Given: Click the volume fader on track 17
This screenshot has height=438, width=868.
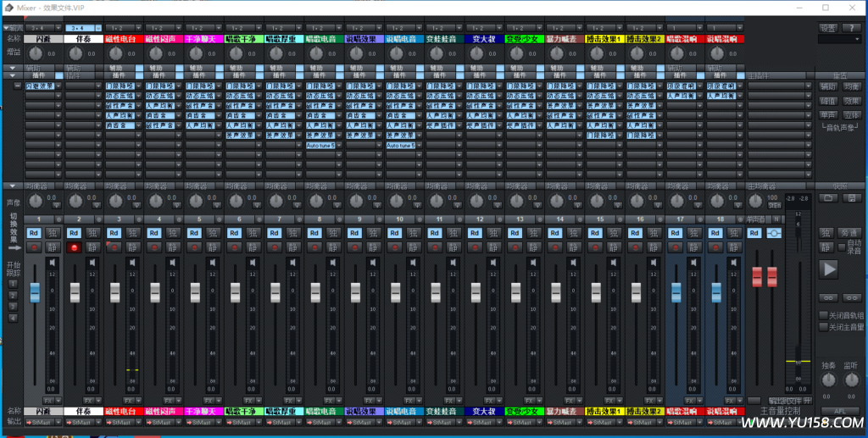Looking at the screenshot, I should click(x=676, y=292).
